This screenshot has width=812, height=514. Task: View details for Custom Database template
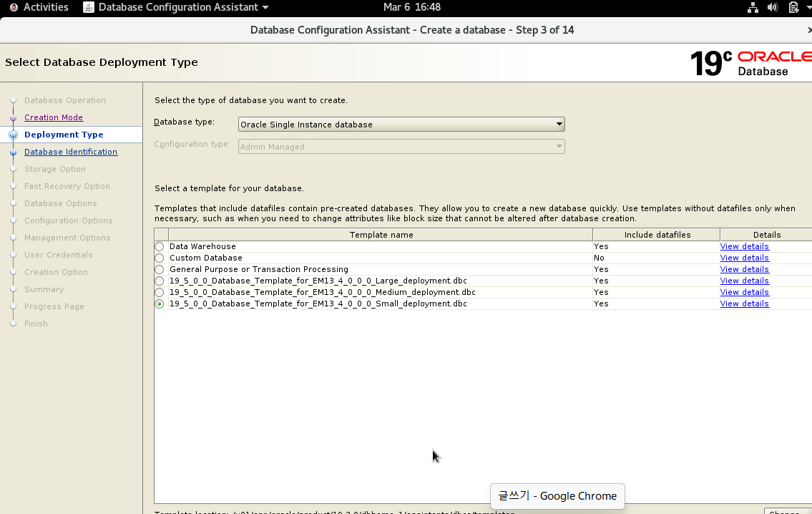click(x=744, y=258)
